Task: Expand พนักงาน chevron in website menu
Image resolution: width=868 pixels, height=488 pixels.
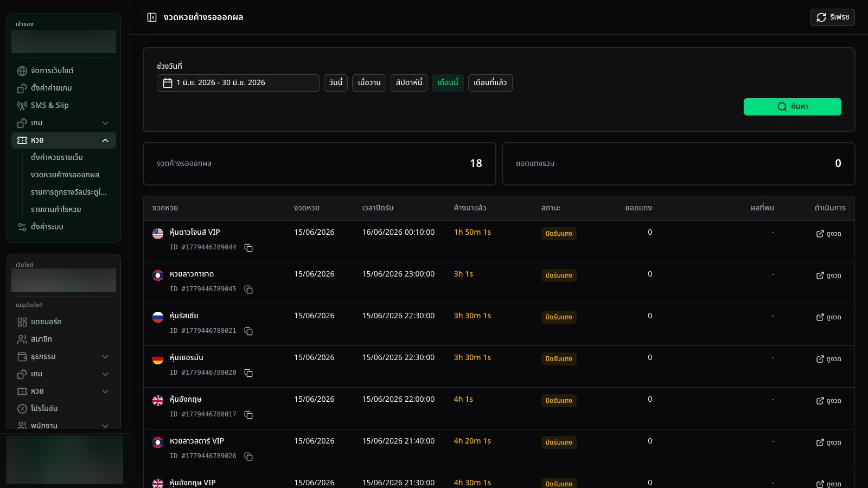Action: pyautogui.click(x=105, y=426)
